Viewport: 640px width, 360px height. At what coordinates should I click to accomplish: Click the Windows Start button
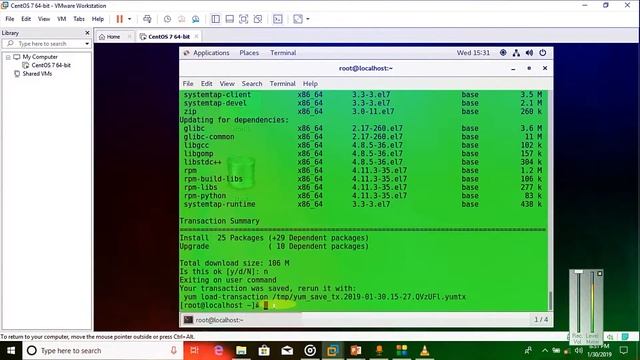pyautogui.click(x=11, y=350)
